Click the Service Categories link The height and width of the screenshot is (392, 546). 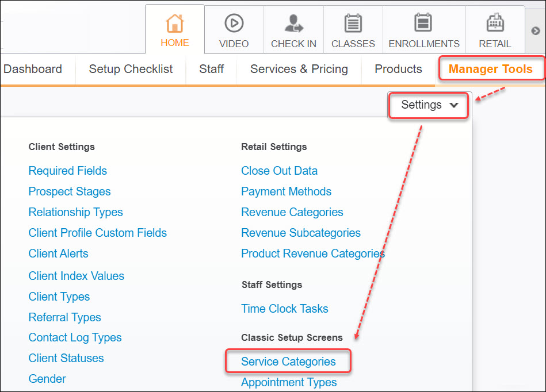[288, 362]
